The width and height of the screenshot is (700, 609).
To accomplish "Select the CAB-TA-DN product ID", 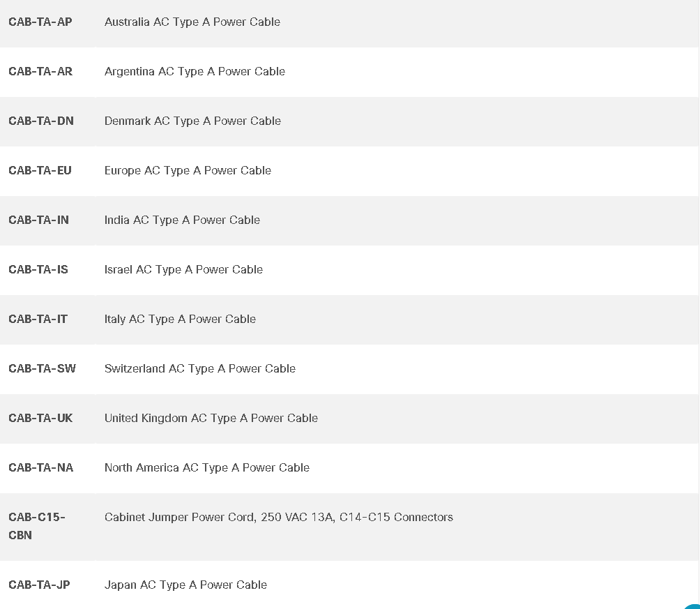I will (x=41, y=121).
